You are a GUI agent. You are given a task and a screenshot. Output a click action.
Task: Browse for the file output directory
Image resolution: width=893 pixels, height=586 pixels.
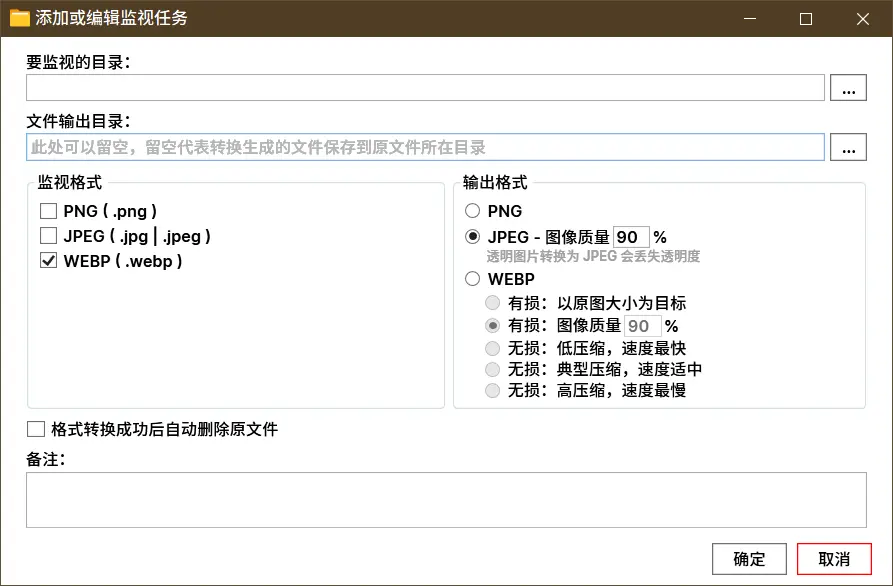click(x=848, y=148)
